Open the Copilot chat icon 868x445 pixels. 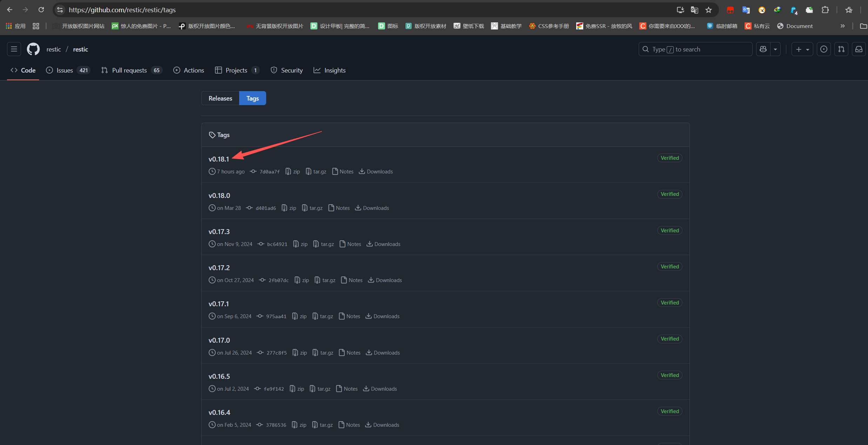pyautogui.click(x=763, y=49)
